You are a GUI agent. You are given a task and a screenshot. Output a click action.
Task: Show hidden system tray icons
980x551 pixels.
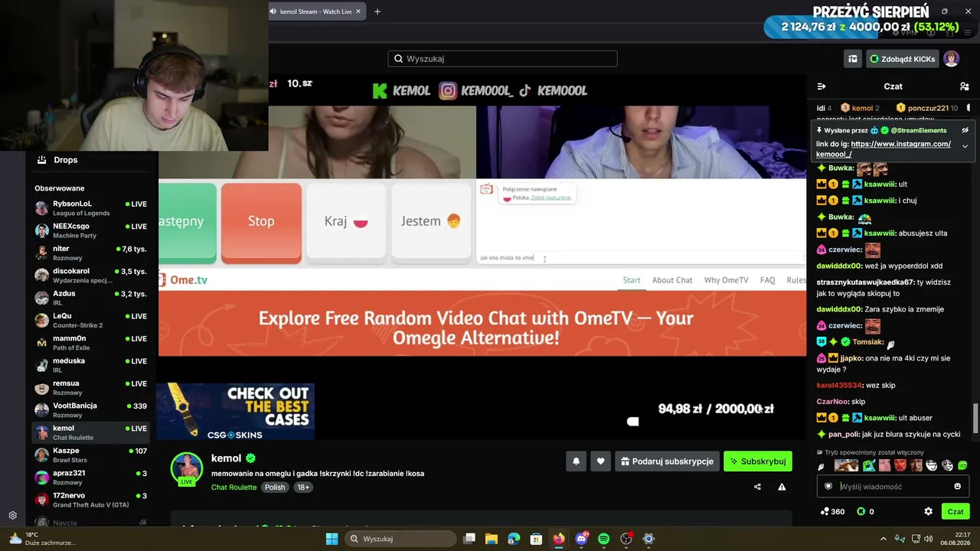883,539
